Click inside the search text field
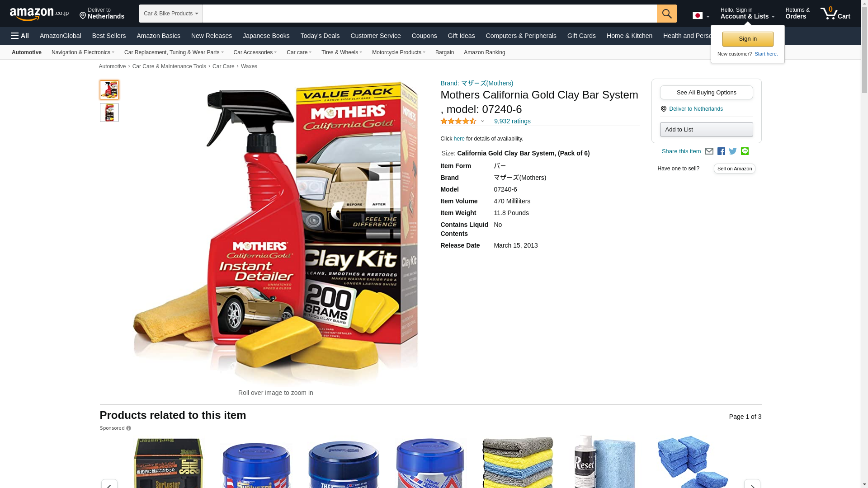The height and width of the screenshot is (488, 868). click(429, 14)
